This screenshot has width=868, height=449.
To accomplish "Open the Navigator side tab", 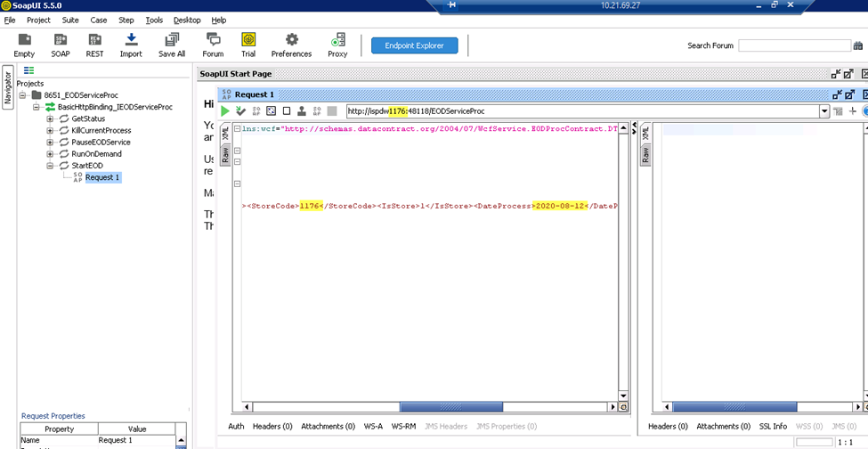I will (x=8, y=87).
